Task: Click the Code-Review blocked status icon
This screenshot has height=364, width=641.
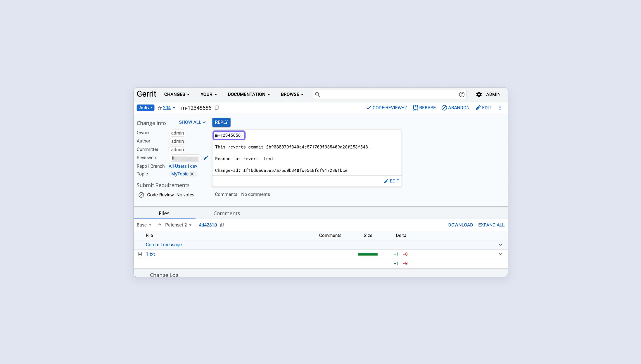Action: [141, 195]
